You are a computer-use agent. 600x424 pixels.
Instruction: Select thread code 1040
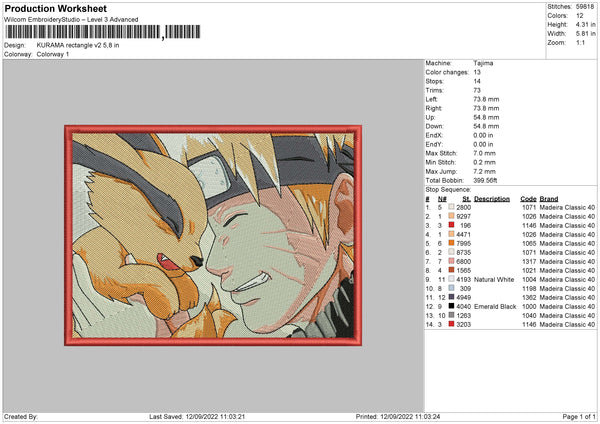529,315
